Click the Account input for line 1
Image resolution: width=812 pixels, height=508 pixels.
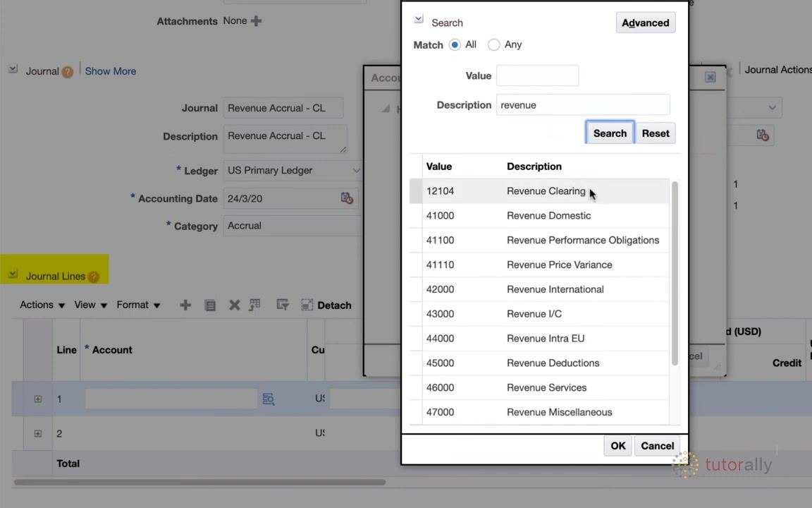click(171, 399)
